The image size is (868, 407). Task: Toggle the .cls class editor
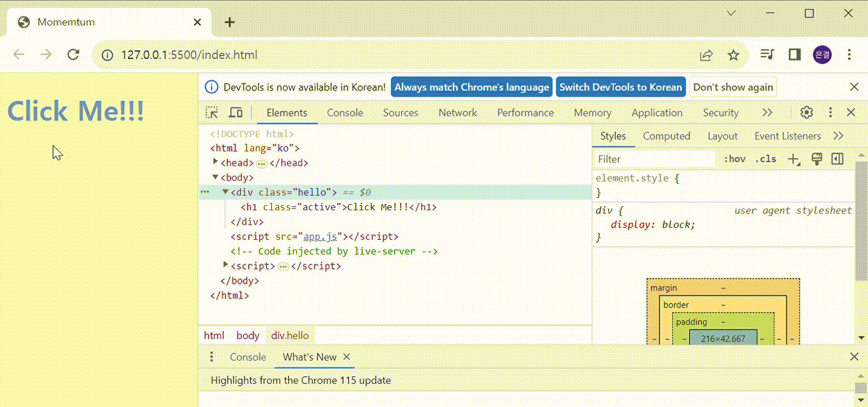point(766,159)
